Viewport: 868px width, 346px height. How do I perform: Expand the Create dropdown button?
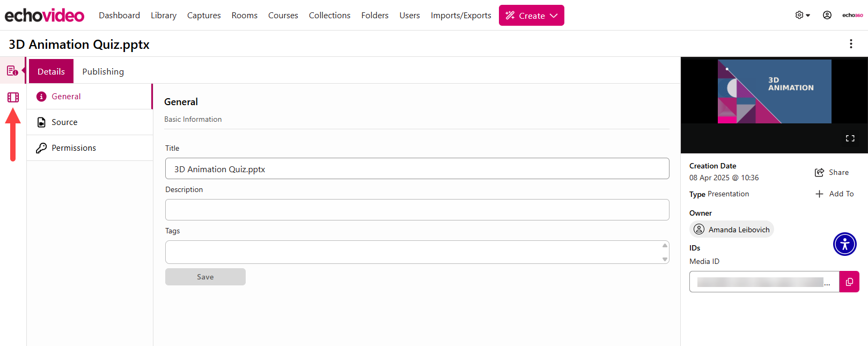point(531,16)
